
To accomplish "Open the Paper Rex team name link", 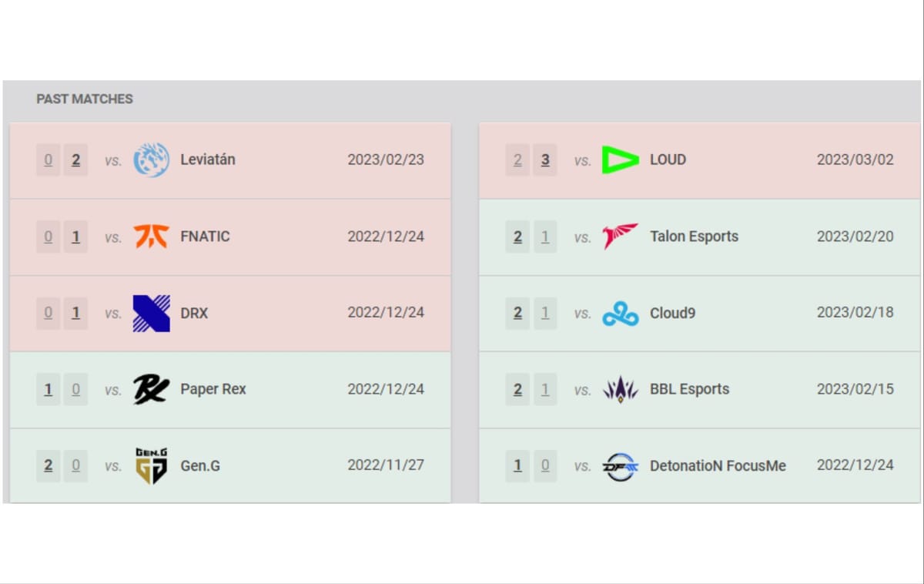I will (x=213, y=388).
